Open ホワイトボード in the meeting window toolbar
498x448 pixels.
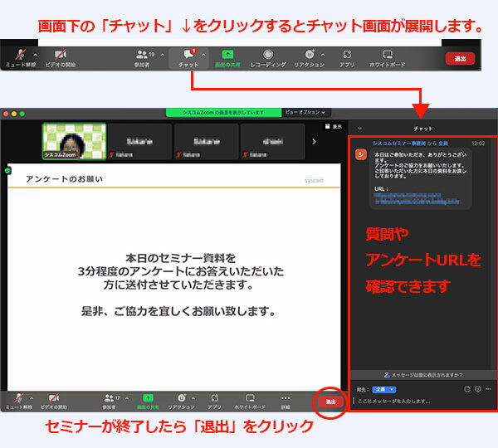(x=250, y=402)
